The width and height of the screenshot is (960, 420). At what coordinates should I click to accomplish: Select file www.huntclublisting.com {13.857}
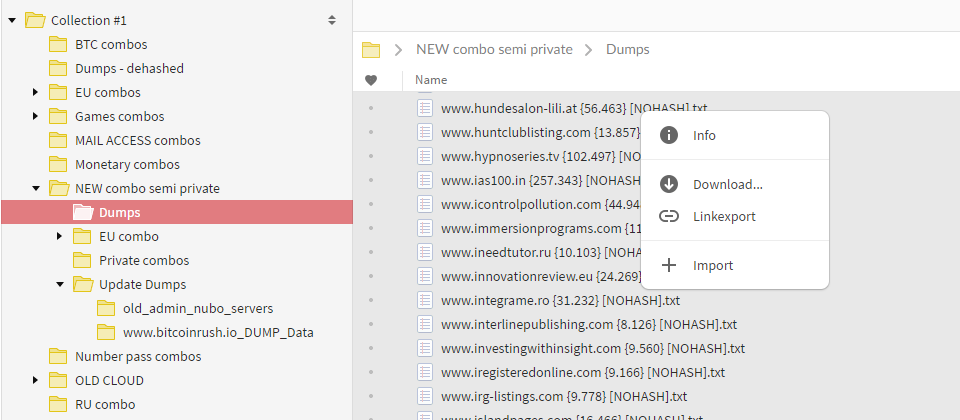540,132
